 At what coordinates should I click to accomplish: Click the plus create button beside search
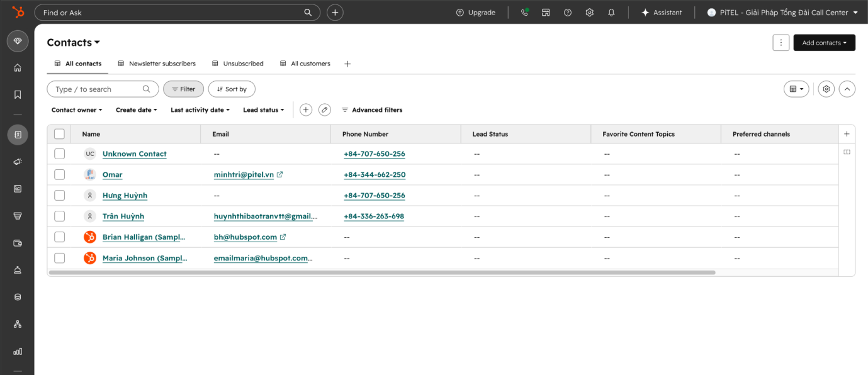tap(335, 13)
